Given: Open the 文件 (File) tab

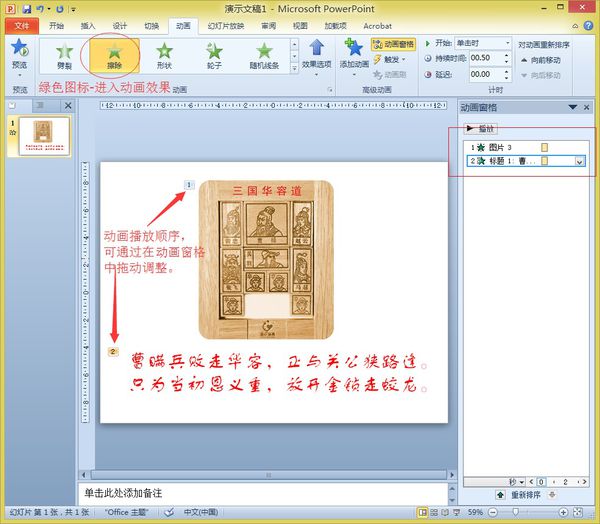Looking at the screenshot, I should coord(22,26).
